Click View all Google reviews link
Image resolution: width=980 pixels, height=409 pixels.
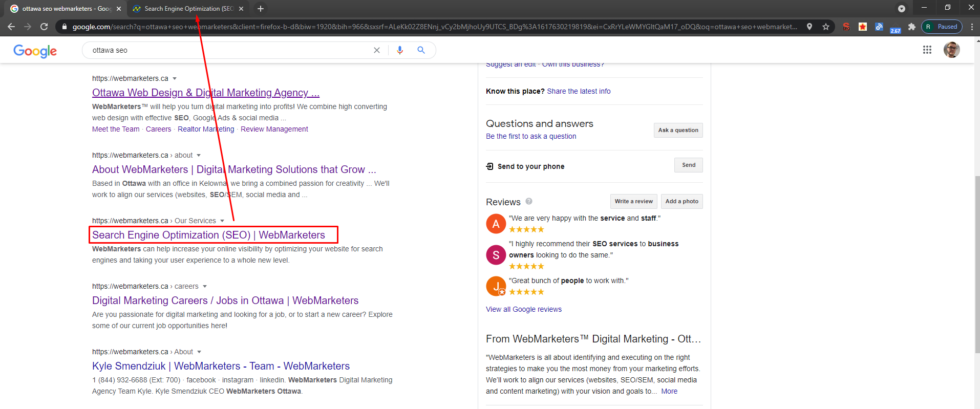point(524,309)
